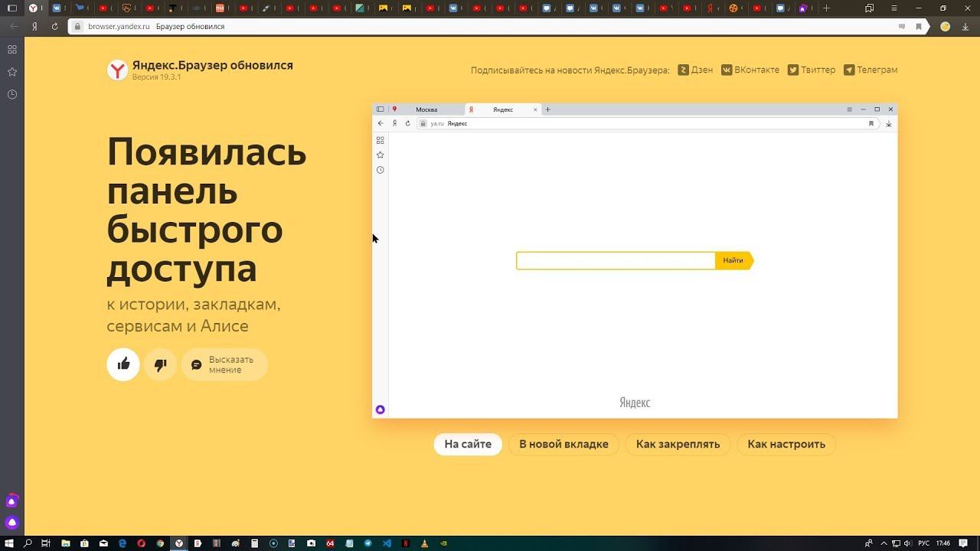Image resolution: width=980 pixels, height=551 pixels.
Task: Open history clock in the browser sidebar
Action: pos(12,94)
